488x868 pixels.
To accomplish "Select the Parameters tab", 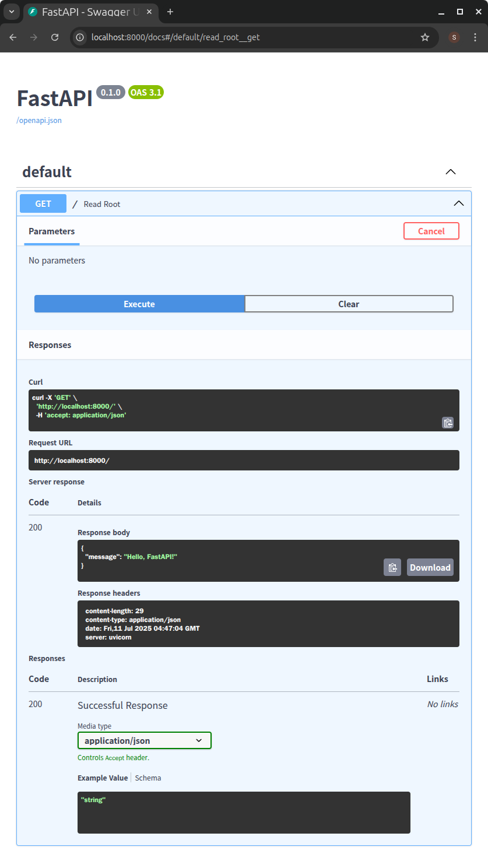I will 52,231.
